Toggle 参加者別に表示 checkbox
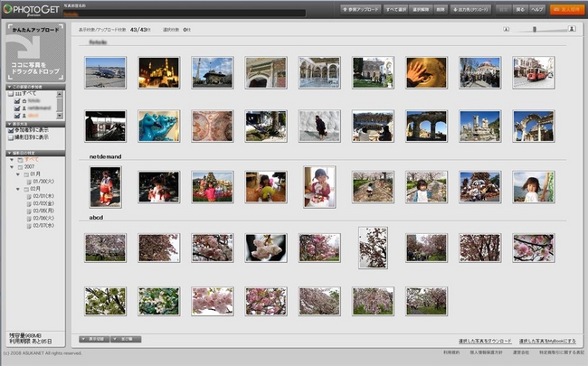Screen dimensions: 588x366 tap(11, 130)
